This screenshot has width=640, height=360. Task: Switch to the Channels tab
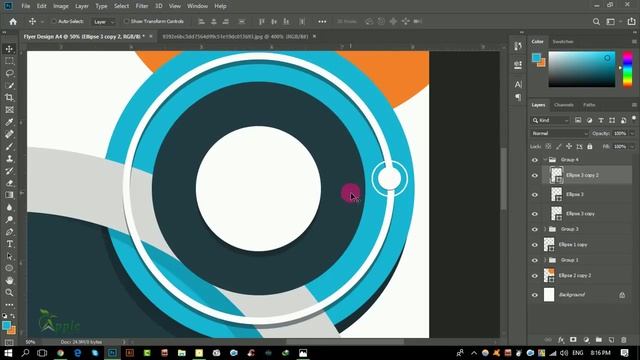click(x=564, y=105)
